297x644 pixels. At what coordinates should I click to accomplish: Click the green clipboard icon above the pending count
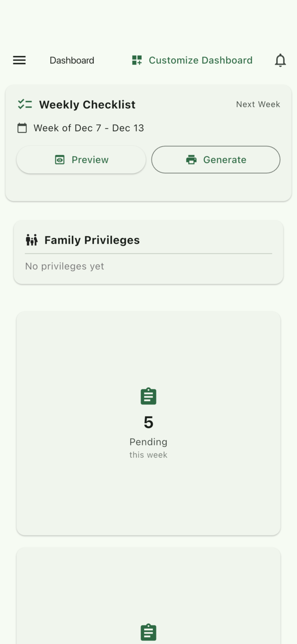click(x=148, y=396)
